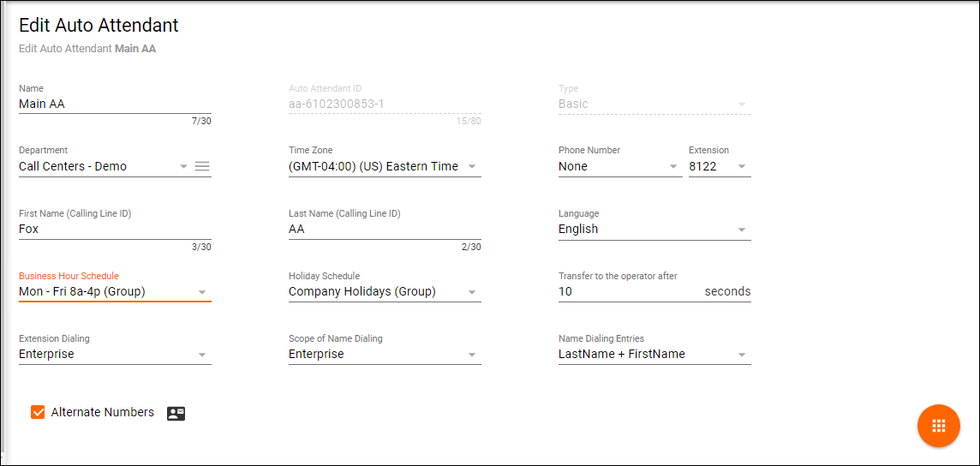
Task: Click the Department list menu icon
Action: (x=202, y=166)
